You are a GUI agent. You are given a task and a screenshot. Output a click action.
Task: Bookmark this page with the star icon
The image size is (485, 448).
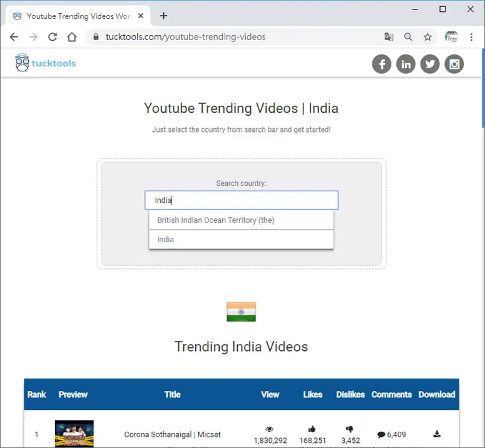coord(427,37)
